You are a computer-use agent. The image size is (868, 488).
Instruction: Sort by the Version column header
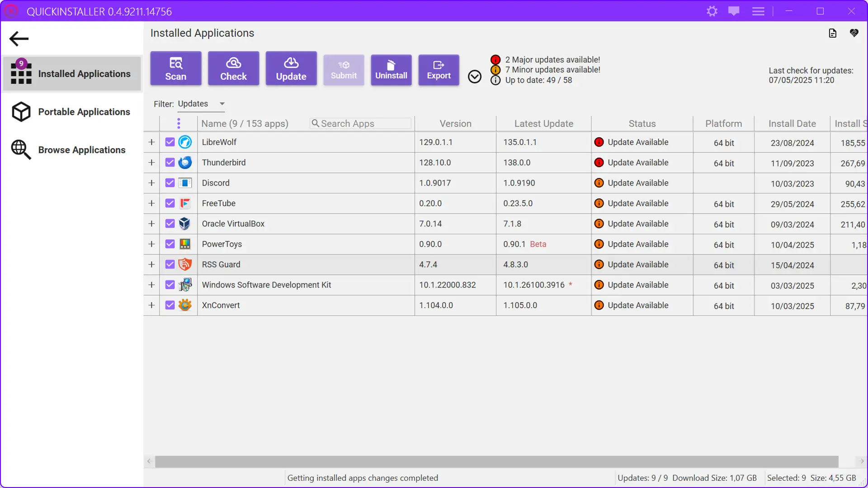pos(455,123)
